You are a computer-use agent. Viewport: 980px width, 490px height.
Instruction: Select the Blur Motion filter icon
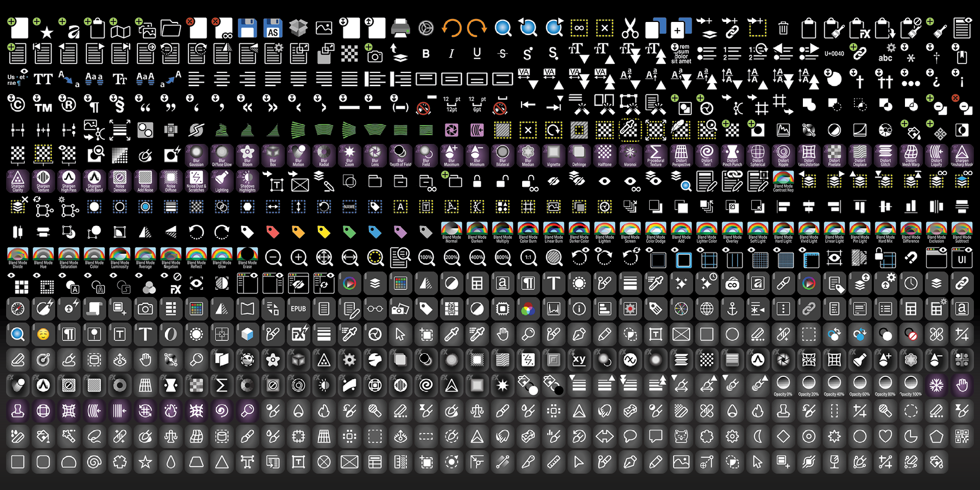tap(299, 156)
